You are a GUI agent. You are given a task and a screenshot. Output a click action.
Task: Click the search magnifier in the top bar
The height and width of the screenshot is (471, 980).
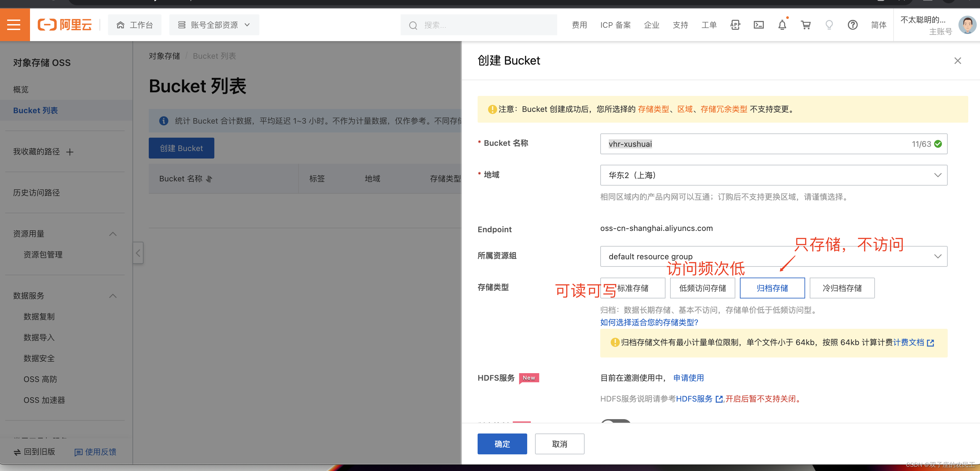[414, 25]
